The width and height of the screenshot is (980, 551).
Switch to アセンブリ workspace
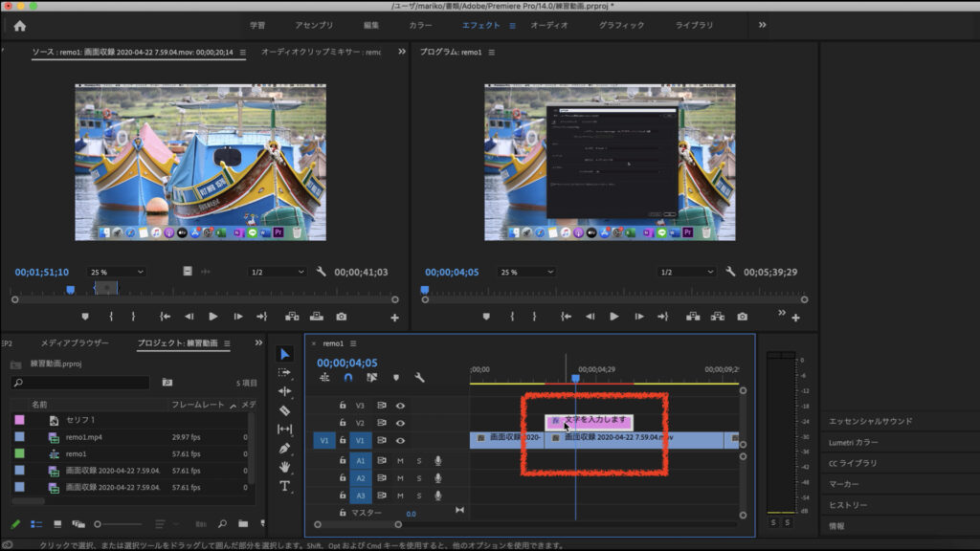click(314, 26)
